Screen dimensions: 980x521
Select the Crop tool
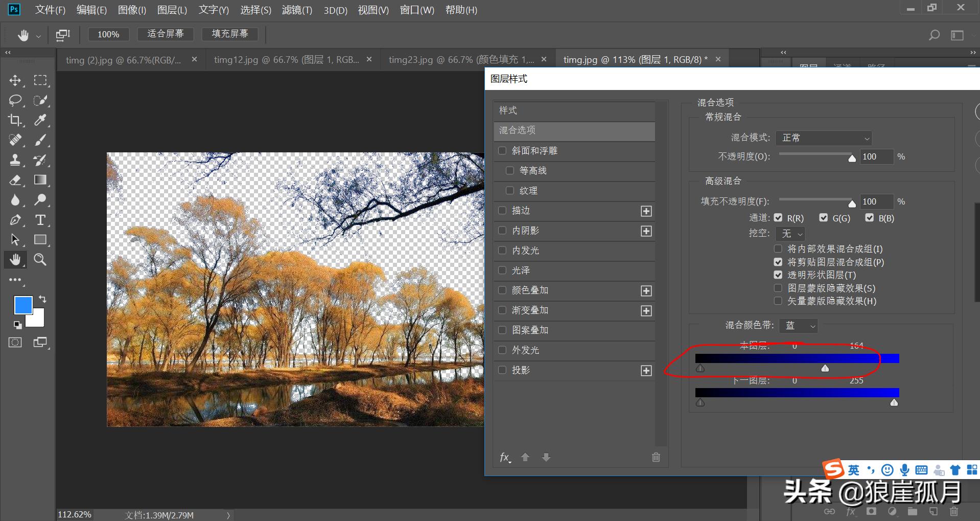click(x=15, y=120)
